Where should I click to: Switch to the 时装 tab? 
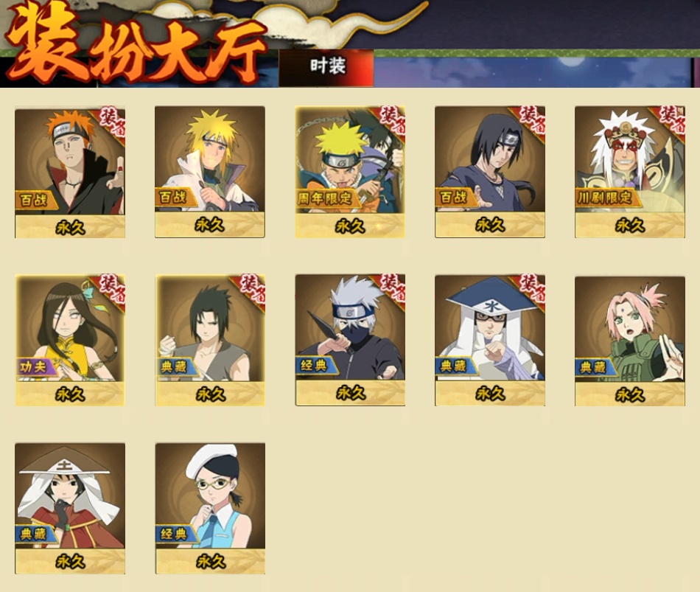point(326,68)
